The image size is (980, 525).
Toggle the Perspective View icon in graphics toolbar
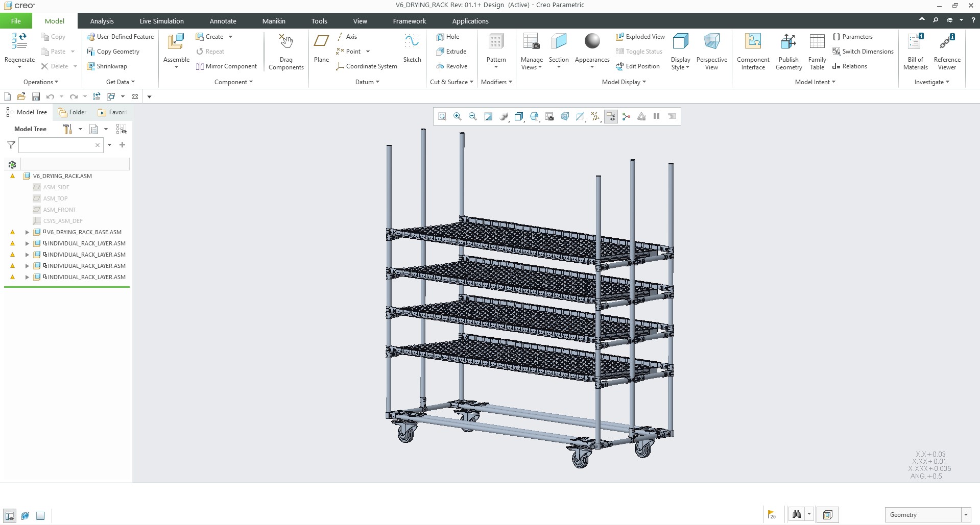pos(565,116)
